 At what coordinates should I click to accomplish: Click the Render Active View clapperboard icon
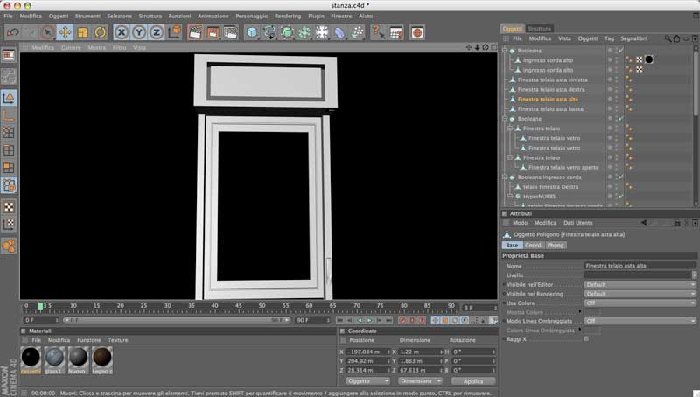195,32
